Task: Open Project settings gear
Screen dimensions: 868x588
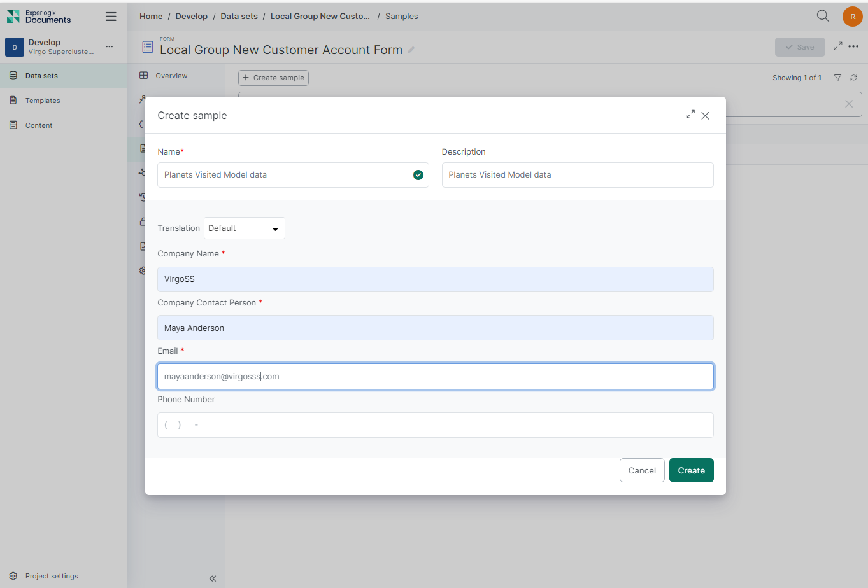Action: 13,576
